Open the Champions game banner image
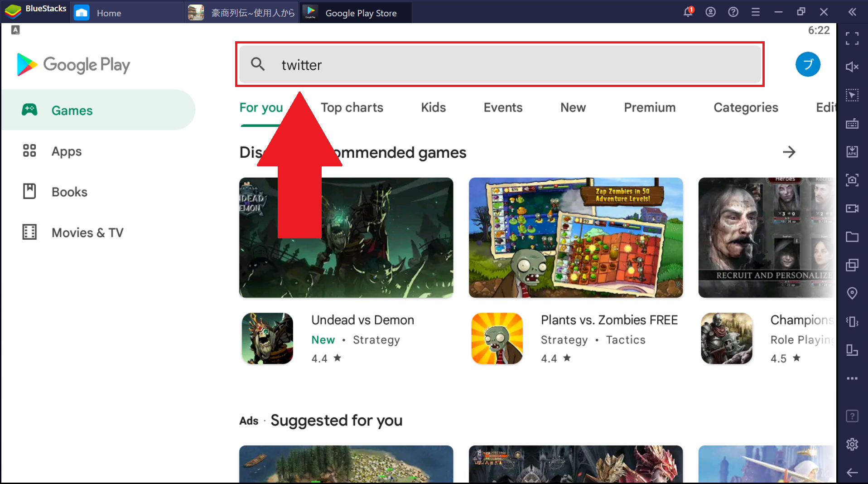868x484 pixels. (767, 237)
